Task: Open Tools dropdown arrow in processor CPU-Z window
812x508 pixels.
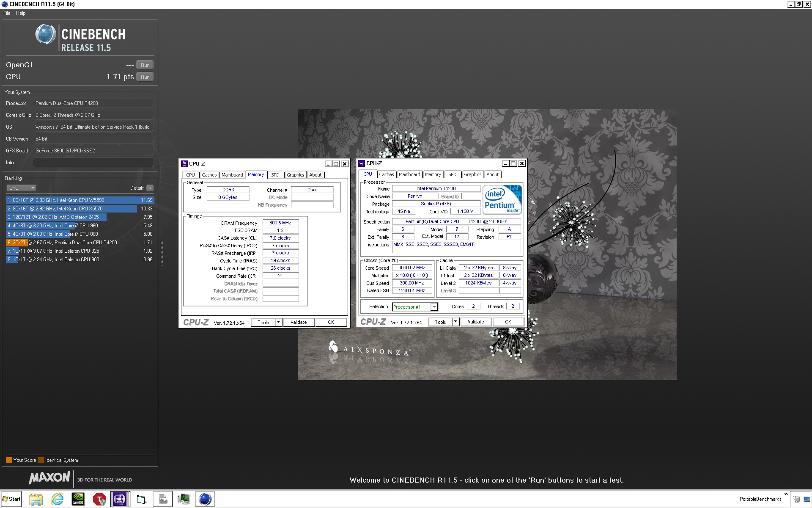Action: point(456,322)
